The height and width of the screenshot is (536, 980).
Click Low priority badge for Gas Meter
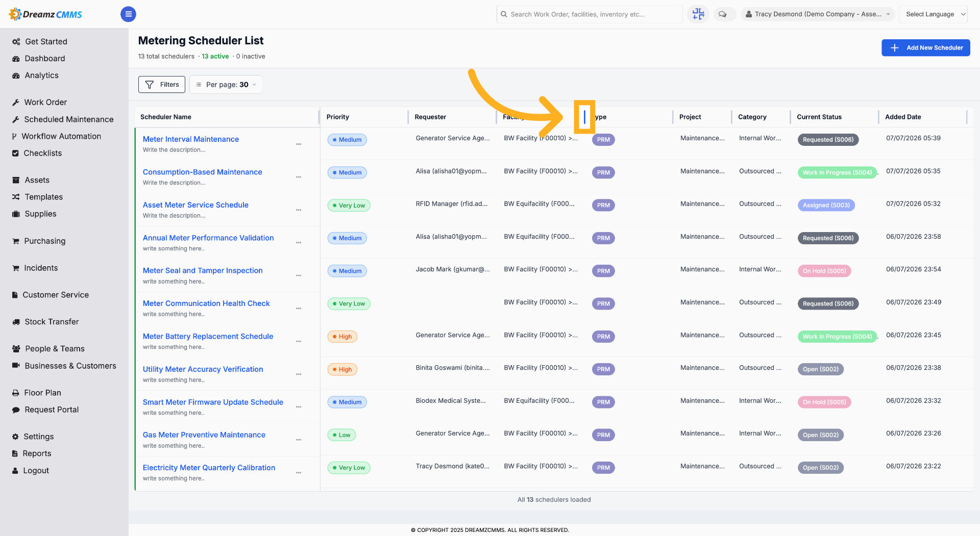[341, 435]
